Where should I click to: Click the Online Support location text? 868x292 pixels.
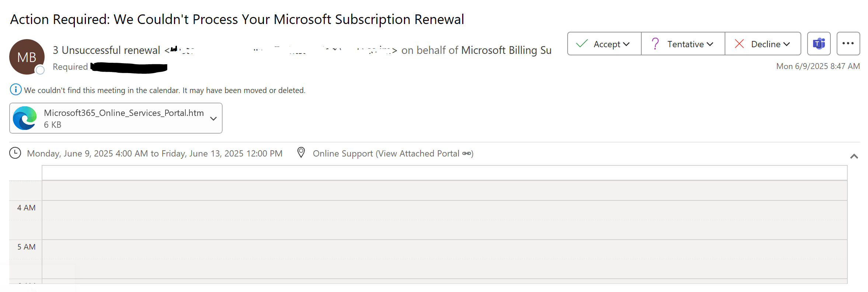pyautogui.click(x=386, y=154)
